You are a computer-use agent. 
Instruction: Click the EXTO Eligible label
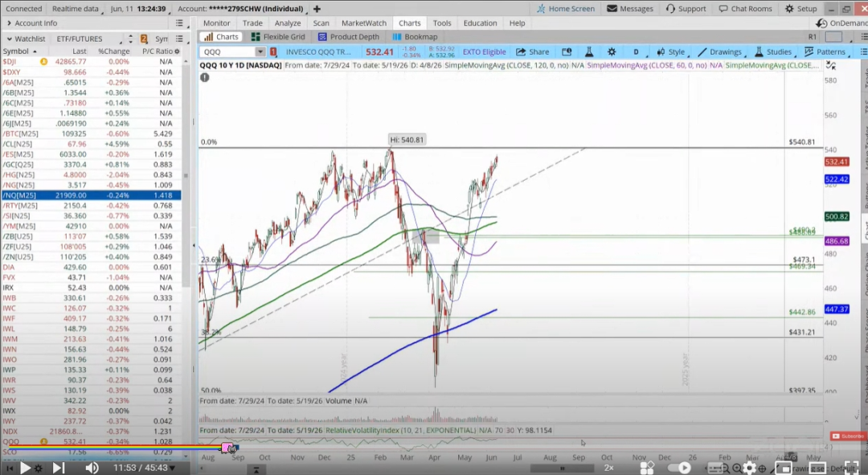(484, 52)
